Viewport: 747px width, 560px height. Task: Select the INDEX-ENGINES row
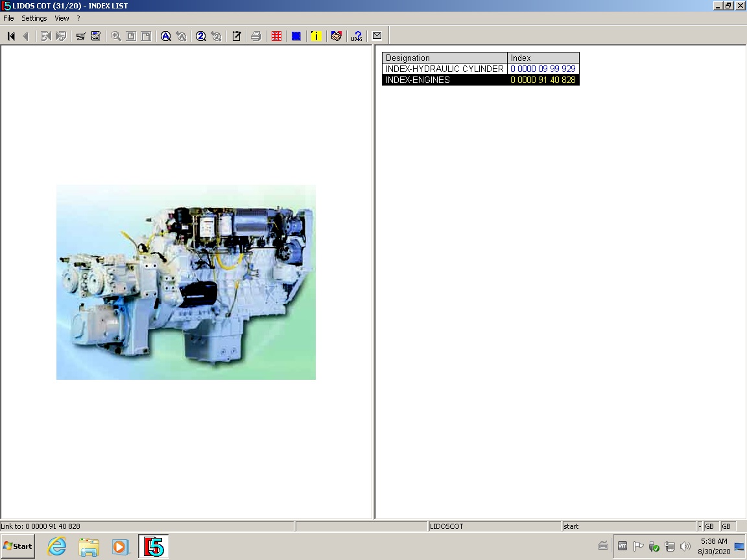tap(480, 80)
